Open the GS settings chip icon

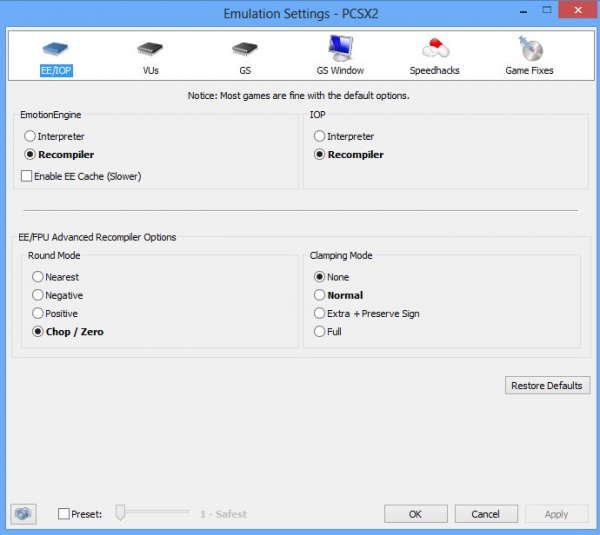click(245, 49)
